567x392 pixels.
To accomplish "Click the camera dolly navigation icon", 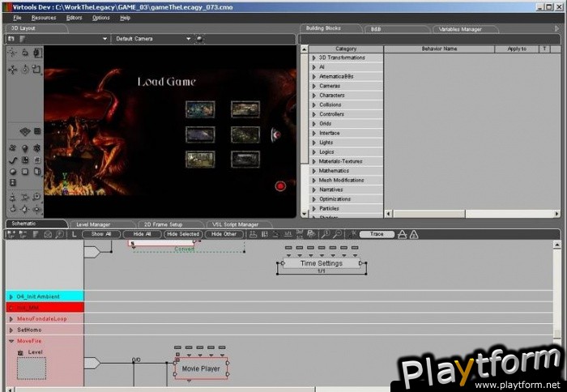I will coord(13,198).
